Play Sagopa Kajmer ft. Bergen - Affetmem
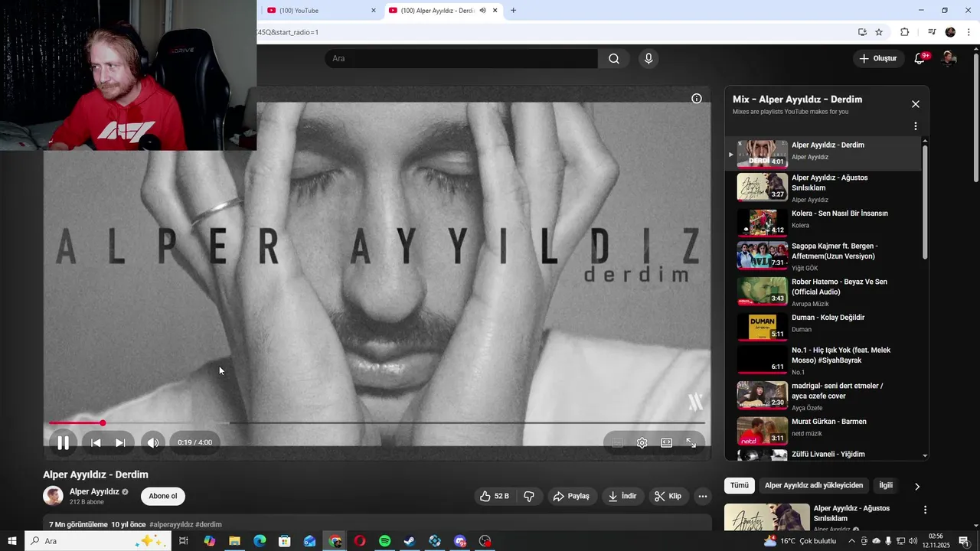 [824, 256]
